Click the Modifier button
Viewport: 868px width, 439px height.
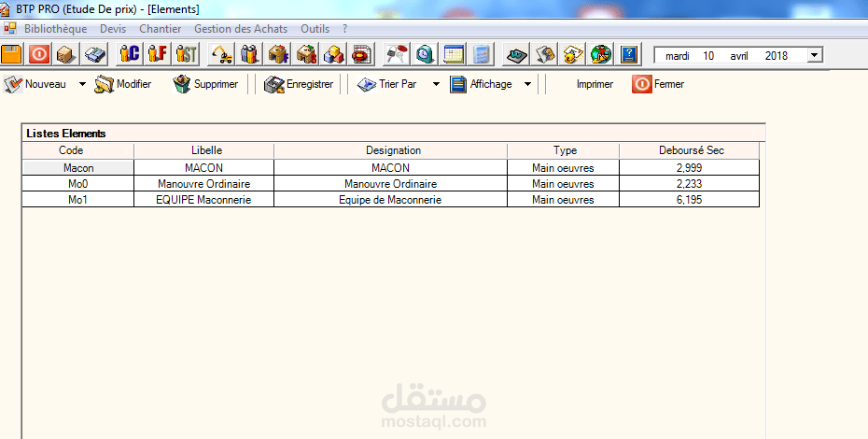(x=123, y=84)
